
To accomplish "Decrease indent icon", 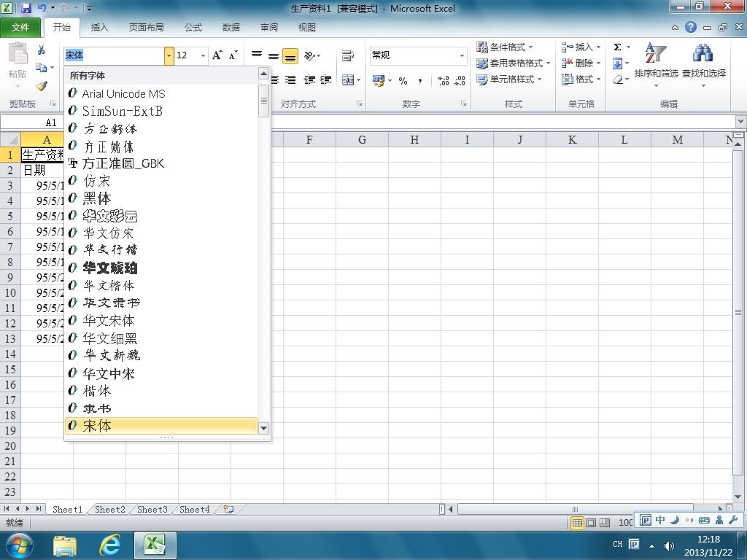I will point(309,80).
